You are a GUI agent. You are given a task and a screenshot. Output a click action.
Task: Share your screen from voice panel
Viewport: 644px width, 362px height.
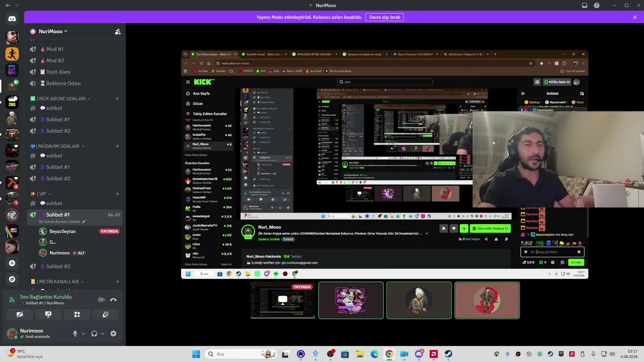pos(48,314)
